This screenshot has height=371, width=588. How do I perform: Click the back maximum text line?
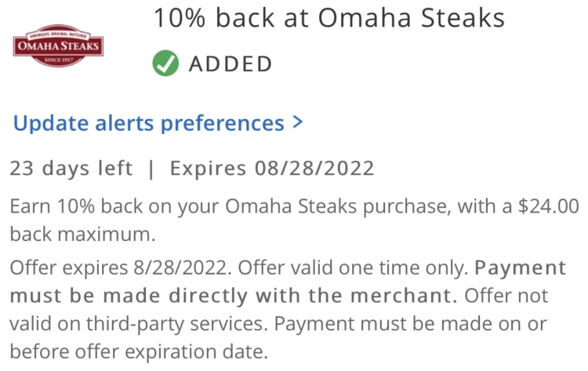pyautogui.click(x=82, y=234)
